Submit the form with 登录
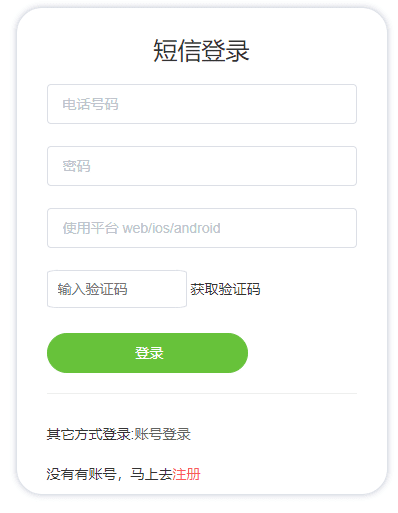The height and width of the screenshot is (513, 398). 147,353
